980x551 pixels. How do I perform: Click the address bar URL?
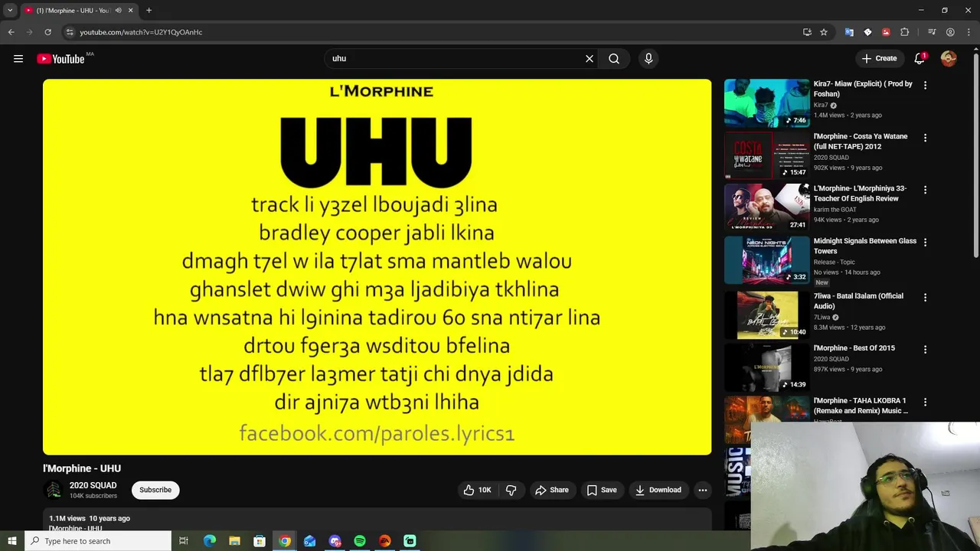[x=141, y=32]
